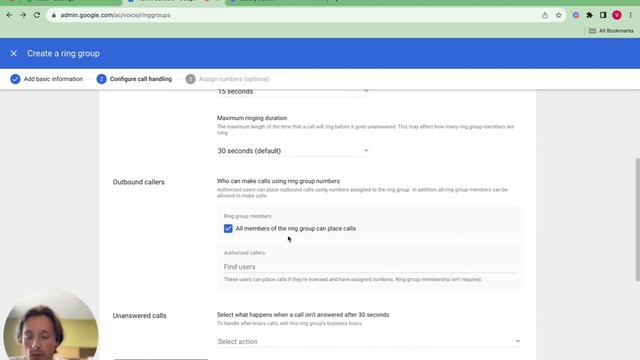Click the Select action dropdown arrow
The height and width of the screenshot is (360, 640).
[518, 341]
